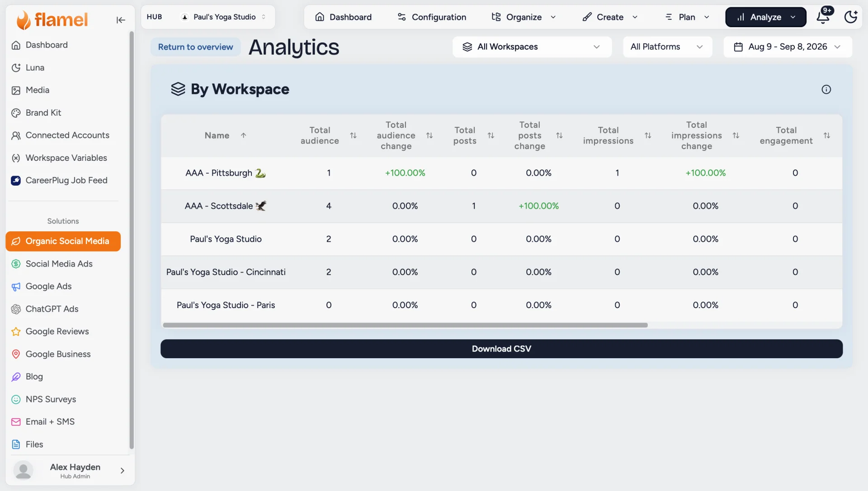Sort by Name column arrow
The image size is (868, 491).
click(x=243, y=136)
